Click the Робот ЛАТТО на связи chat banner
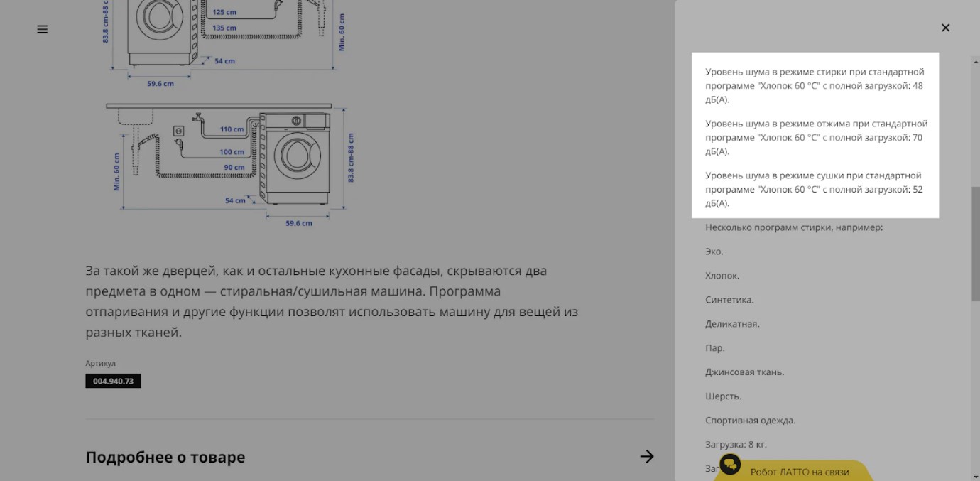 coord(801,472)
